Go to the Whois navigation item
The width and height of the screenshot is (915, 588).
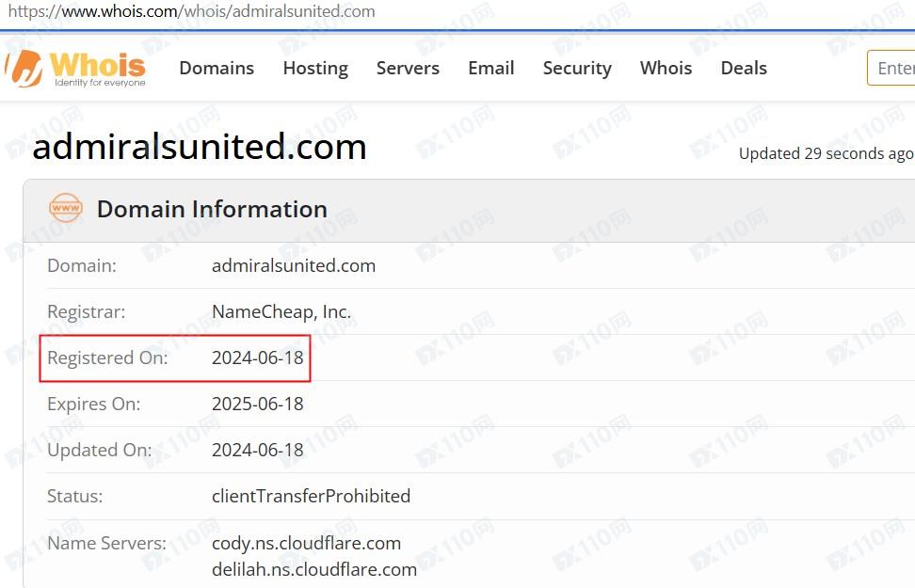[666, 69]
